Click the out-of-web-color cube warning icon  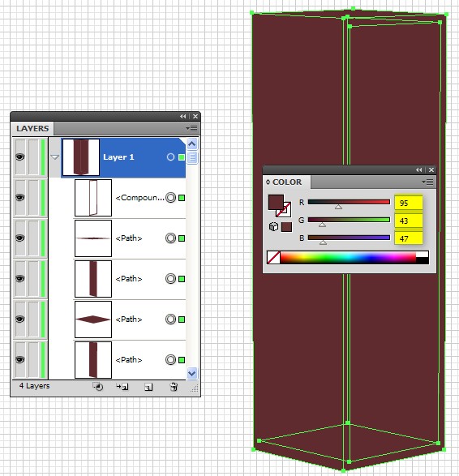click(273, 227)
